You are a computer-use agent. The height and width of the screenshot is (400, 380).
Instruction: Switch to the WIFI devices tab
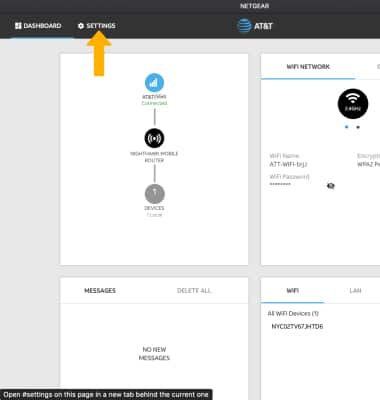[x=292, y=291]
